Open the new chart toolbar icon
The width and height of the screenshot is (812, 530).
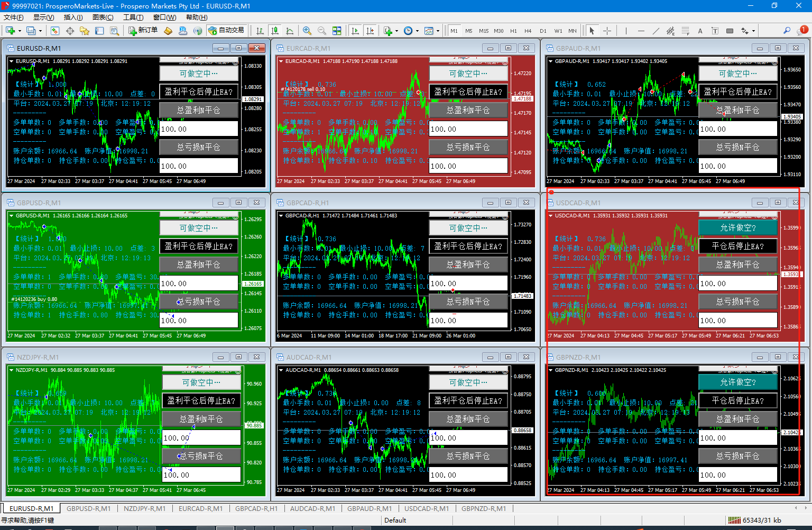coord(10,31)
